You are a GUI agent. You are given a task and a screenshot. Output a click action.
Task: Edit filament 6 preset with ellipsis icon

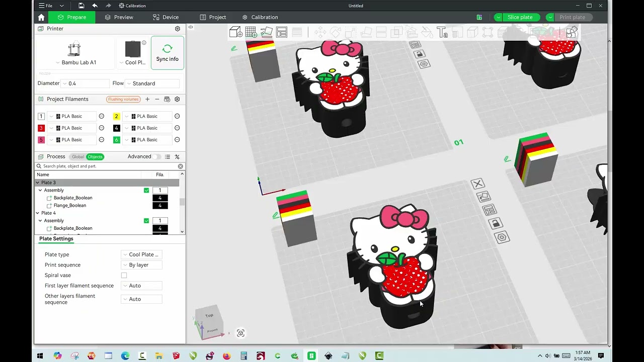point(177,140)
